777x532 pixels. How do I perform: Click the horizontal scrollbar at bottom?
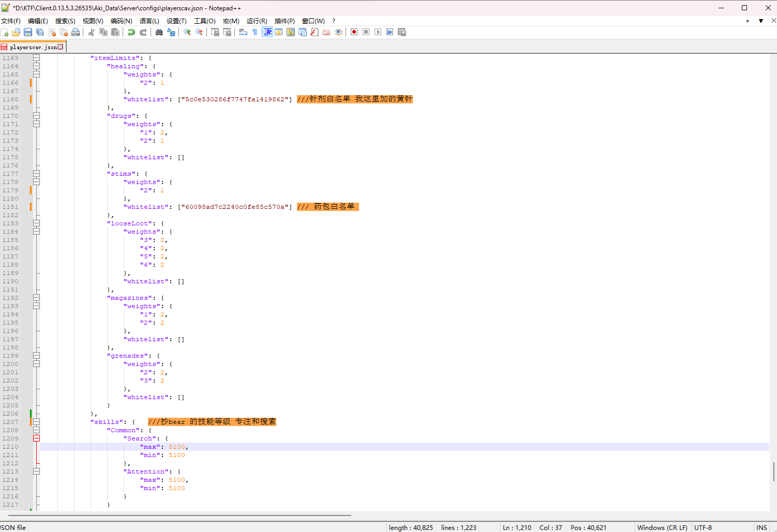pos(180,515)
